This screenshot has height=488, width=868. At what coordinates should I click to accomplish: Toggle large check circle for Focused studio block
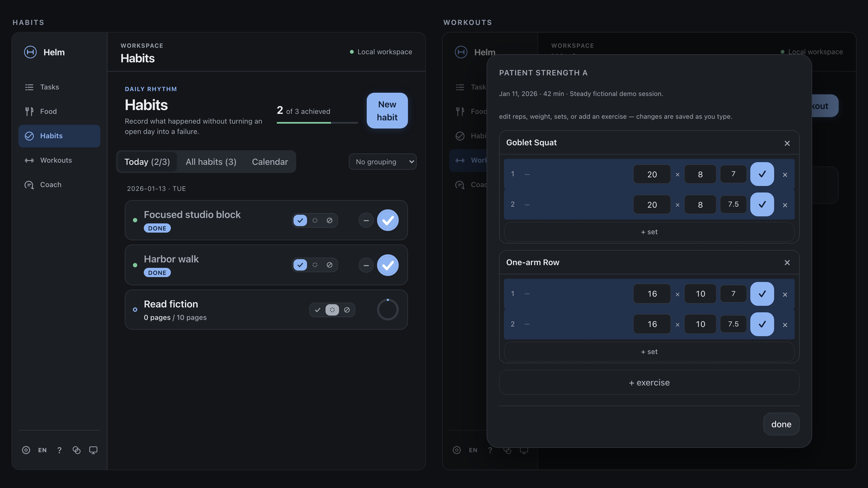(x=388, y=220)
